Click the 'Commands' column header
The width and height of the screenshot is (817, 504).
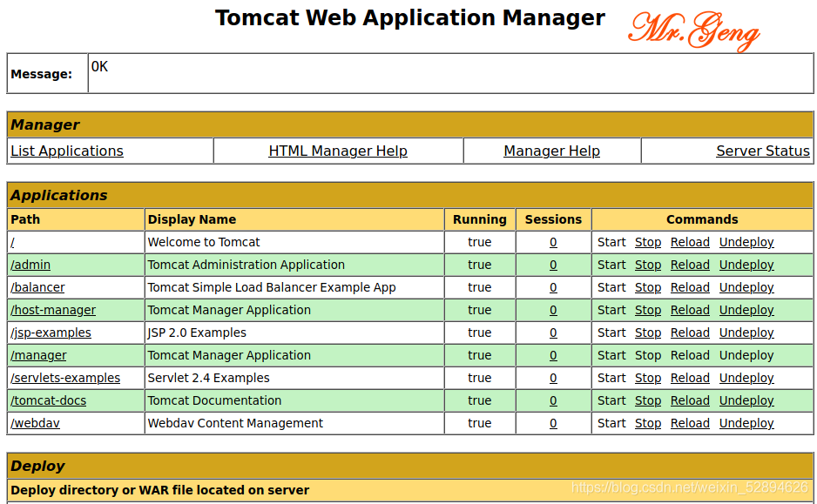point(702,219)
